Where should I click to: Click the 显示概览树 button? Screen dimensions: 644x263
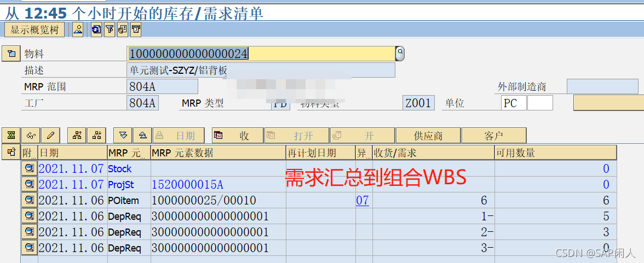(x=34, y=30)
